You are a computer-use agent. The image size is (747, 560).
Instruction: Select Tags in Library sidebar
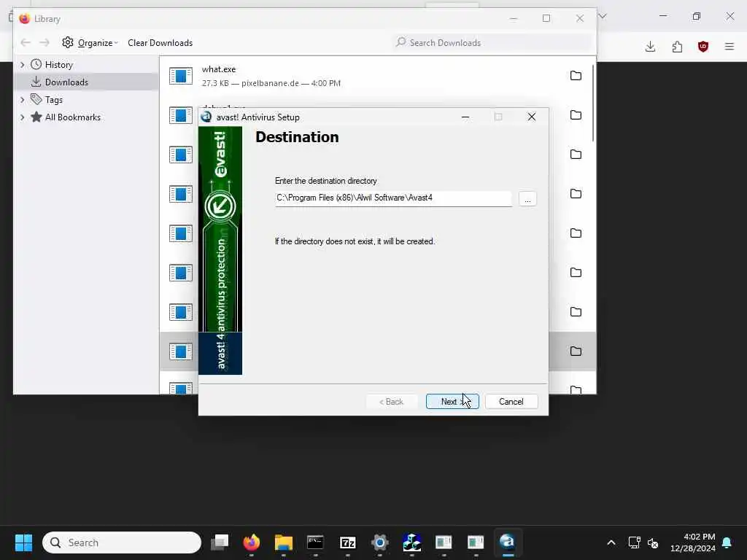(x=53, y=99)
